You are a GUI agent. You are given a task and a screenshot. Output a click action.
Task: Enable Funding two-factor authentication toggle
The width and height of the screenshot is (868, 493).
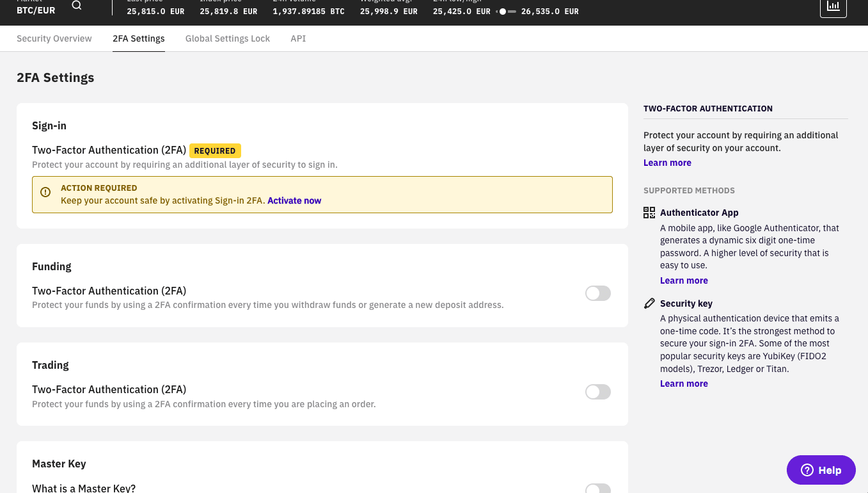pyautogui.click(x=598, y=293)
